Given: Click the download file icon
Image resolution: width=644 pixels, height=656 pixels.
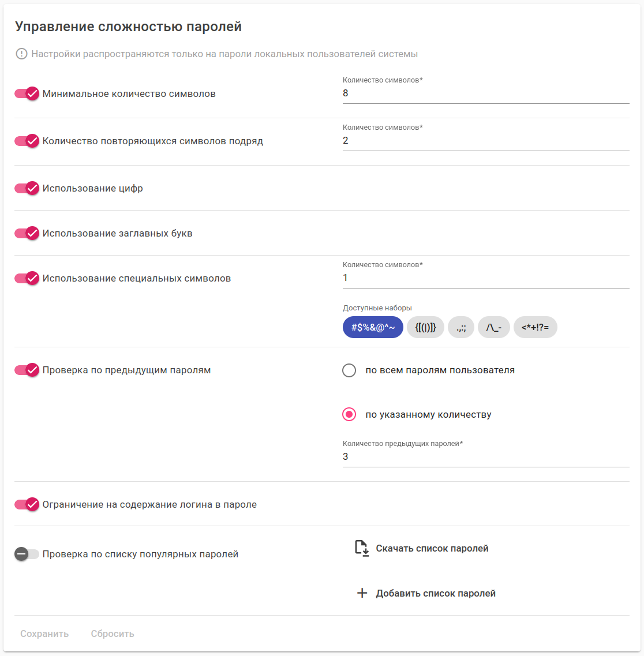Looking at the screenshot, I should pos(362,548).
